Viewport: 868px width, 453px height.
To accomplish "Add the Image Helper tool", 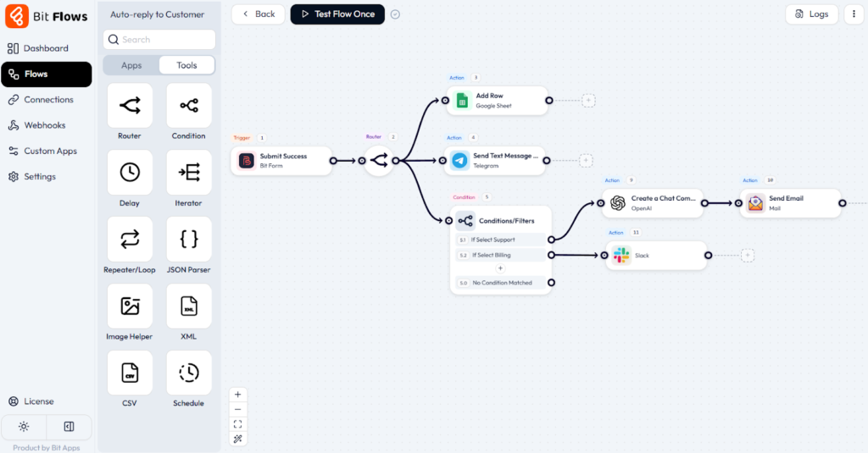I will 130,307.
